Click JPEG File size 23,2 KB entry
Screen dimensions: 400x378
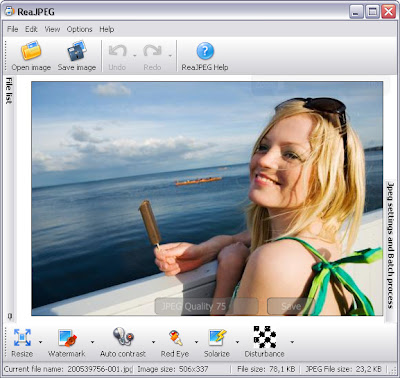coord(343,369)
